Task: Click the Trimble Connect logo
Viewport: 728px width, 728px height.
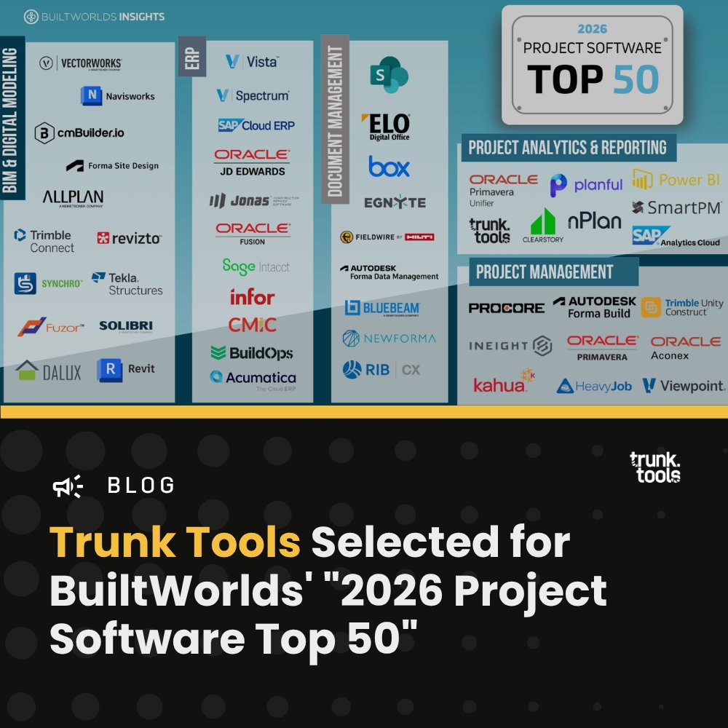Action: (44, 241)
